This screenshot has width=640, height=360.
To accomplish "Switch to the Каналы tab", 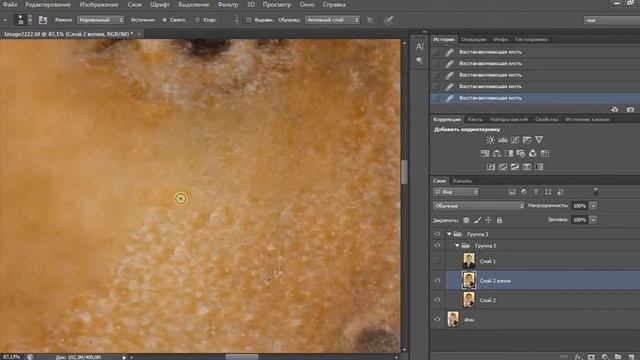I will point(462,180).
